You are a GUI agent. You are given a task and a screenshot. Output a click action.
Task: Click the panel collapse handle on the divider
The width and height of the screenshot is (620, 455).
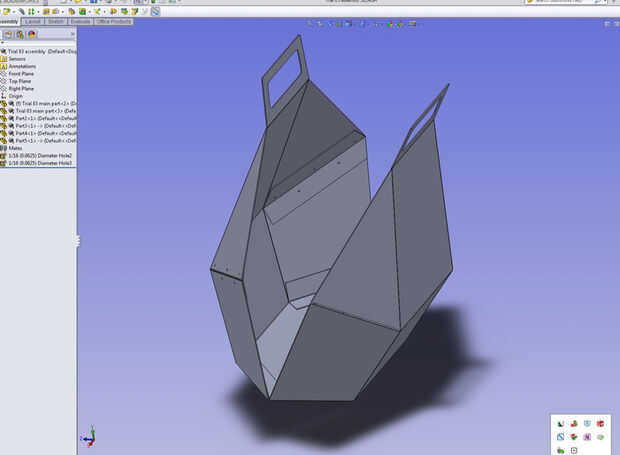(78, 241)
